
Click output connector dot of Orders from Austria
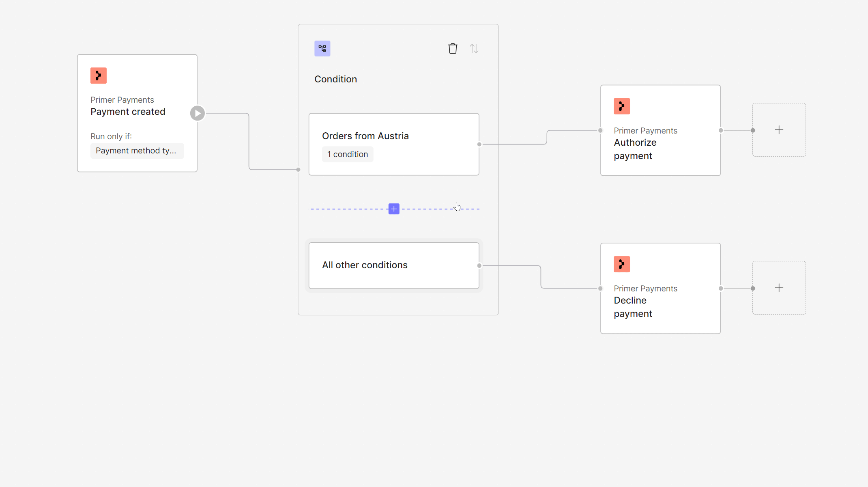[x=479, y=144]
